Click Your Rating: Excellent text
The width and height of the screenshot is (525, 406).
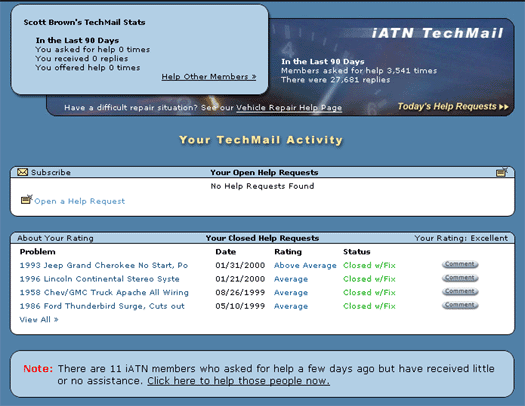461,238
